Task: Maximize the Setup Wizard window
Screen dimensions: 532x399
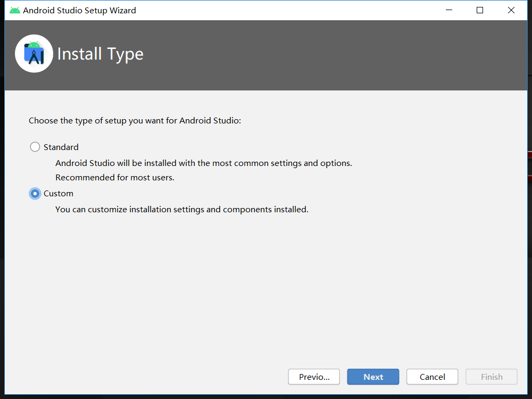Action: coord(480,10)
